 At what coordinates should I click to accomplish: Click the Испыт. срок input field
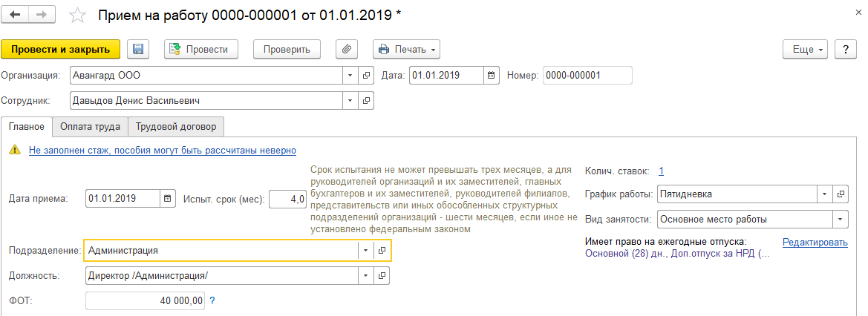coord(287,198)
